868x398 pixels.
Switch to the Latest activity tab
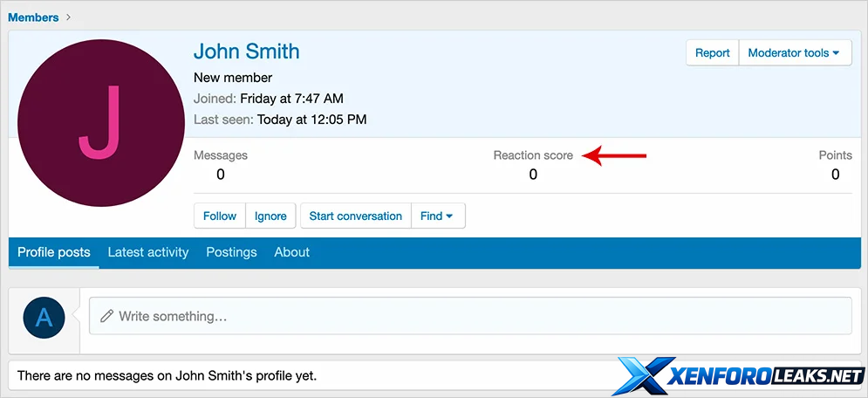(x=148, y=252)
